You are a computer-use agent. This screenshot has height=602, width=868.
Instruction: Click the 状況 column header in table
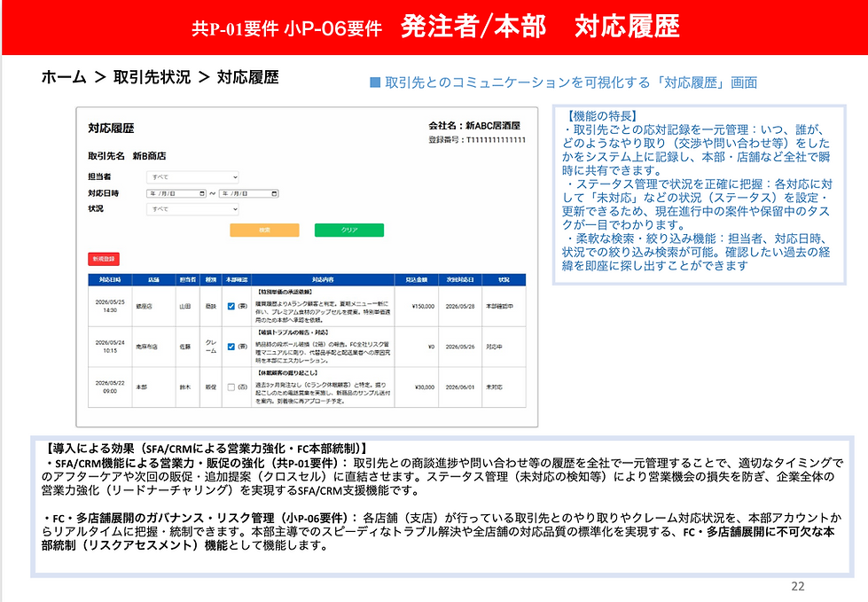pyautogui.click(x=504, y=280)
